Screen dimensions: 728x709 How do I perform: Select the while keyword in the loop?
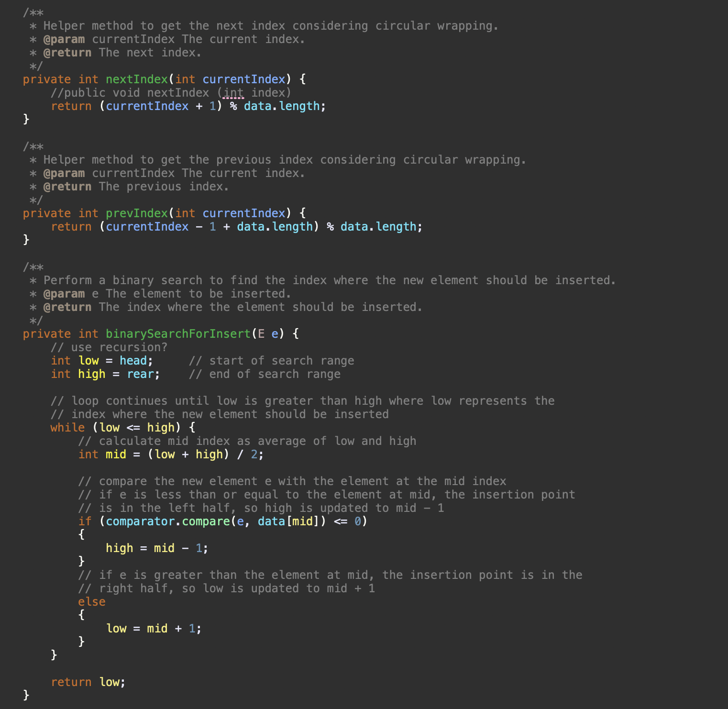click(x=67, y=427)
